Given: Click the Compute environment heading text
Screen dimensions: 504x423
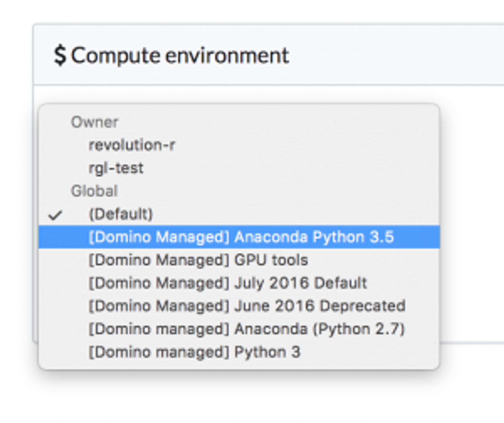Looking at the screenshot, I should point(180,55).
